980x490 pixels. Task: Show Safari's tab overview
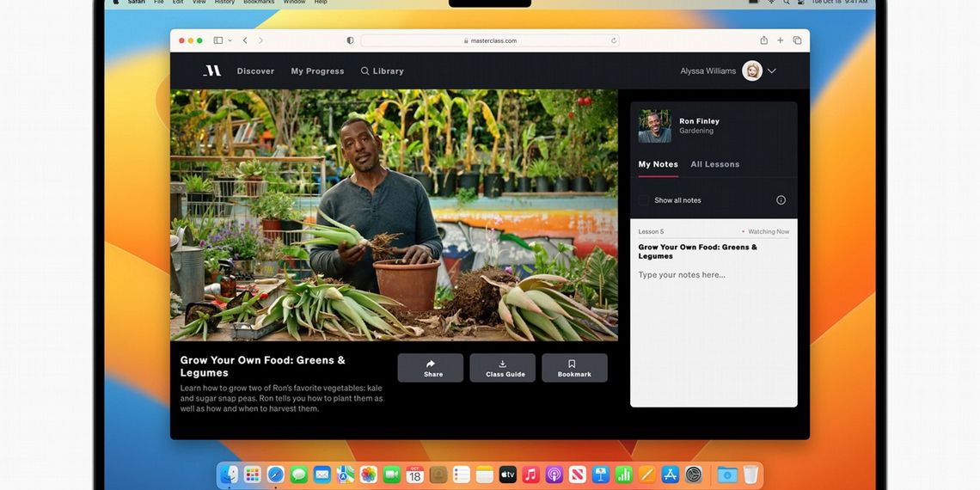(x=797, y=40)
